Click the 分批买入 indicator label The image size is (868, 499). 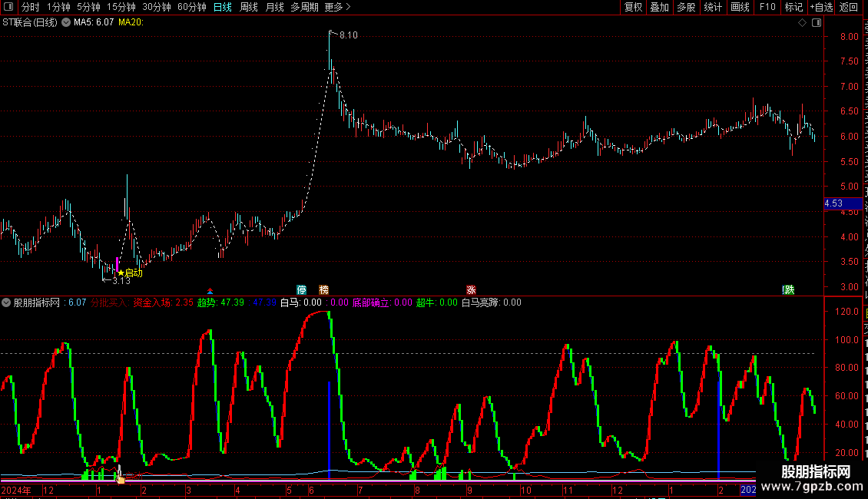[110, 302]
